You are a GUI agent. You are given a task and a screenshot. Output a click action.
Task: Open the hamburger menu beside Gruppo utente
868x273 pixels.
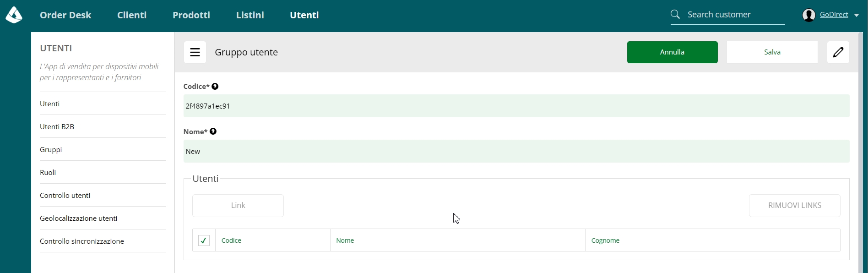pos(195,52)
